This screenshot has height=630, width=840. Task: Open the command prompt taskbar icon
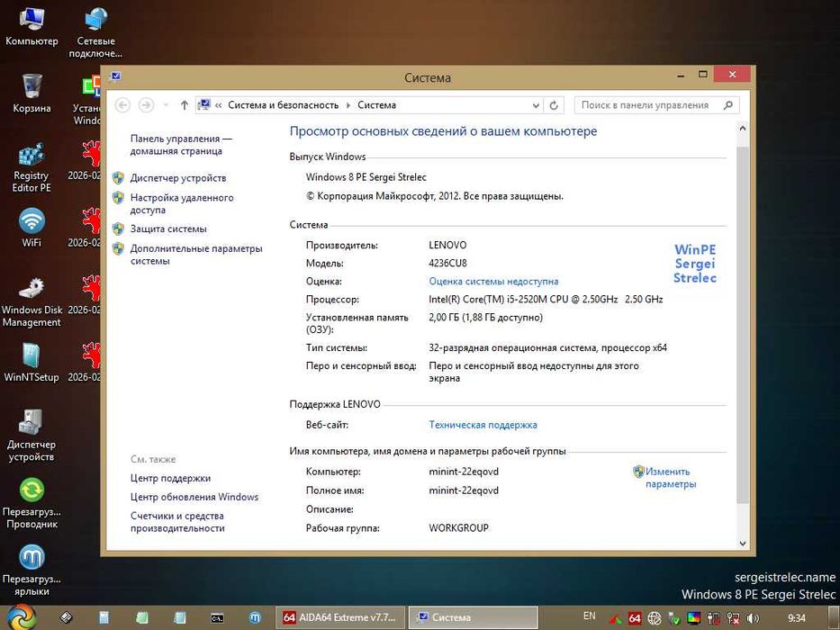click(217, 617)
